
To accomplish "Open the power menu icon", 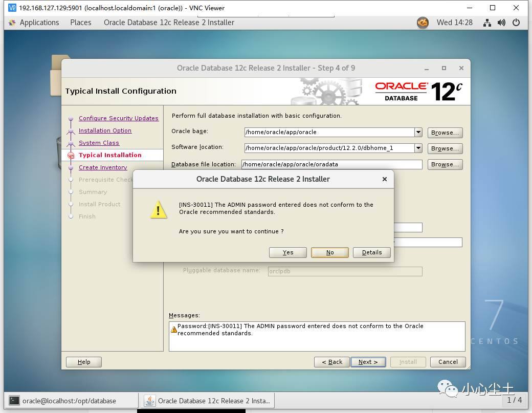I will [x=516, y=23].
